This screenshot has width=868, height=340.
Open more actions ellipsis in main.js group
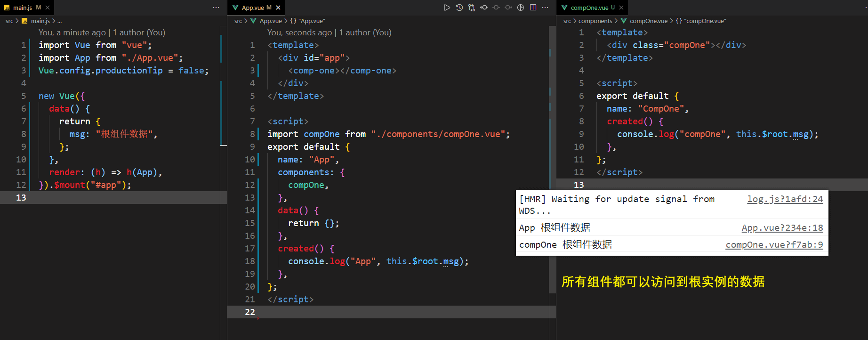pyautogui.click(x=216, y=8)
